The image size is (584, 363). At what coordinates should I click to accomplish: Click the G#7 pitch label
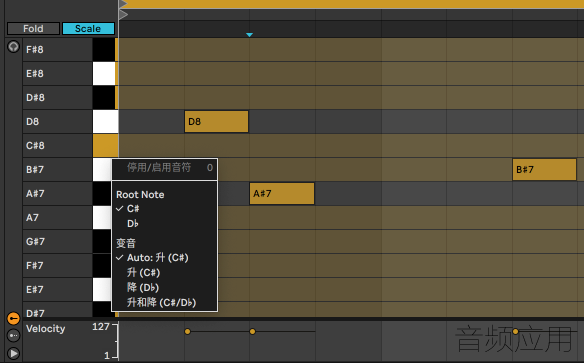tap(35, 242)
